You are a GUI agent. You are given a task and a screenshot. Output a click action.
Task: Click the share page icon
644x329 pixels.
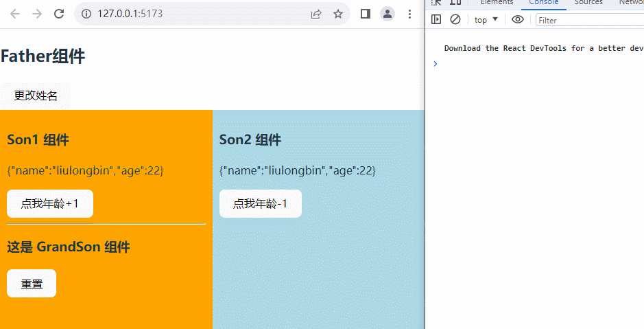[316, 14]
